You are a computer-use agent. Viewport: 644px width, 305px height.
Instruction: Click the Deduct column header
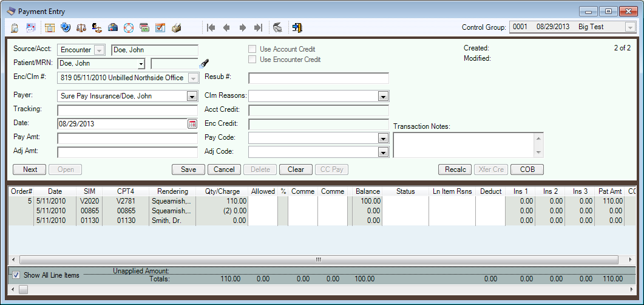490,191
